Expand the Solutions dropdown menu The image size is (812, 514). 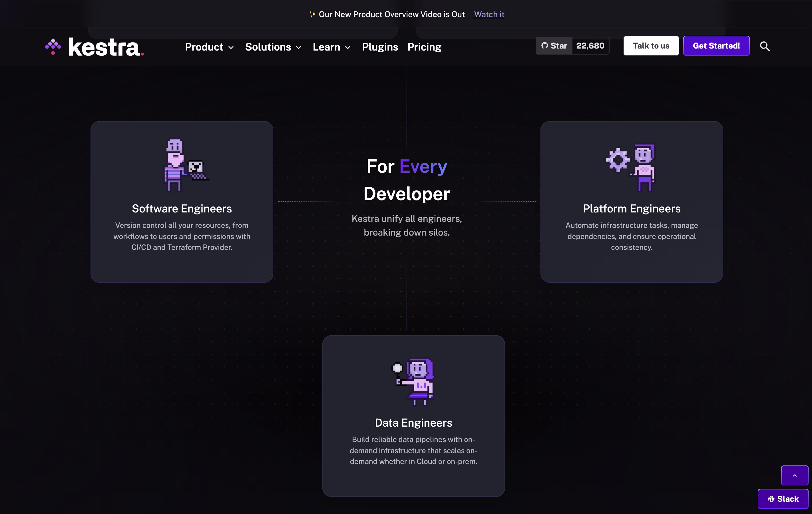click(273, 47)
